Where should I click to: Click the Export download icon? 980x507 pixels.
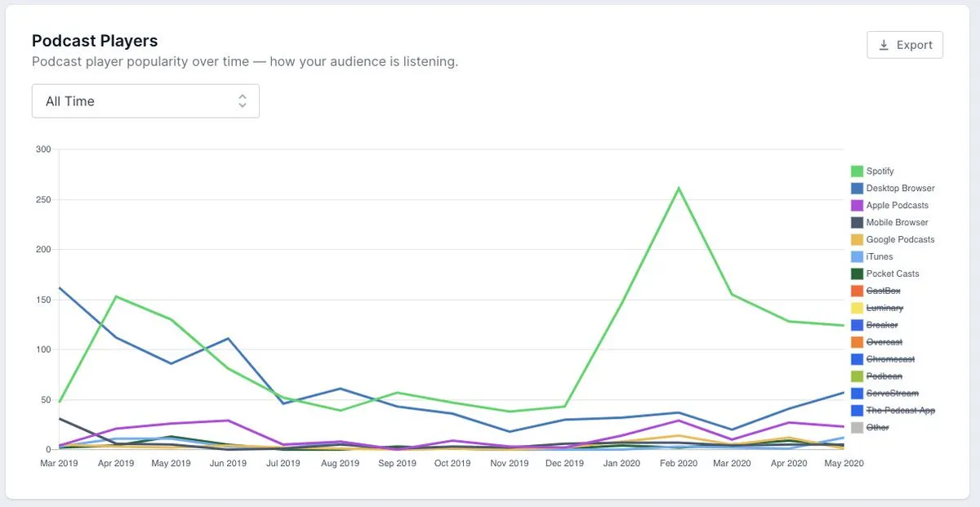(884, 46)
